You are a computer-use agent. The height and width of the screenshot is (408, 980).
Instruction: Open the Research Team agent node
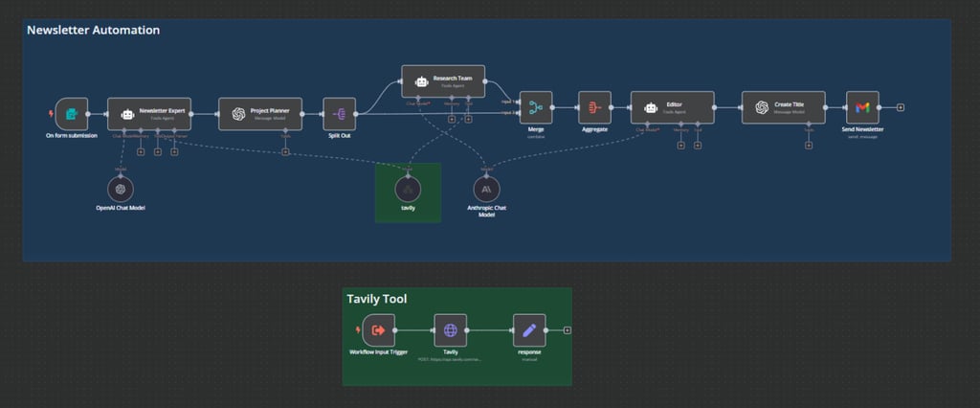(443, 81)
